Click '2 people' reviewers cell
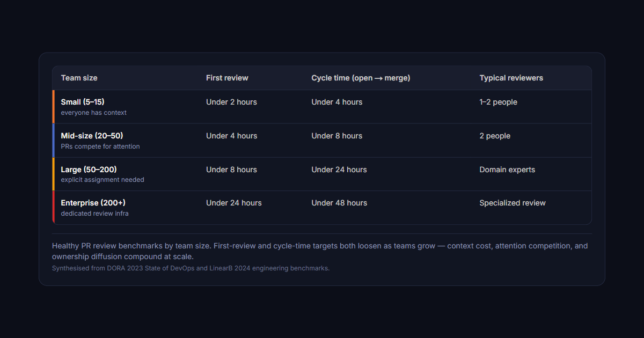This screenshot has width=644, height=338. (x=495, y=136)
